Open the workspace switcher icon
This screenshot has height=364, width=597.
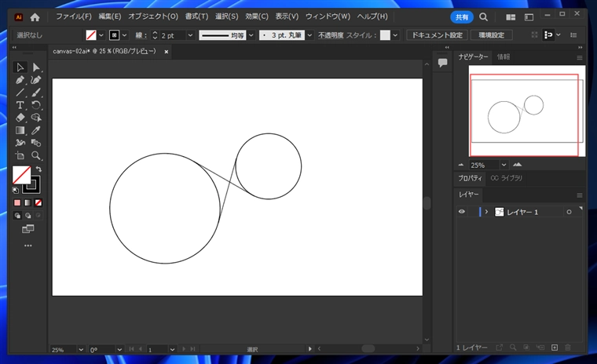[x=529, y=17]
